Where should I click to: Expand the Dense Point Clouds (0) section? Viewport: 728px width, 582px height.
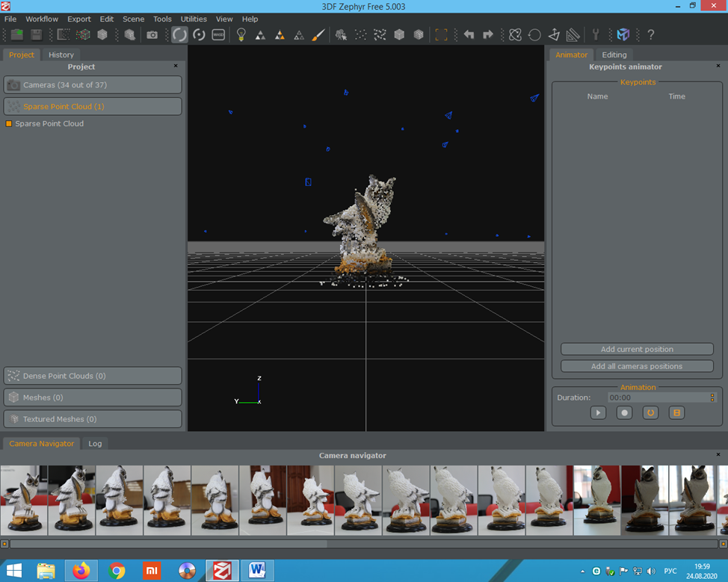[x=93, y=376]
